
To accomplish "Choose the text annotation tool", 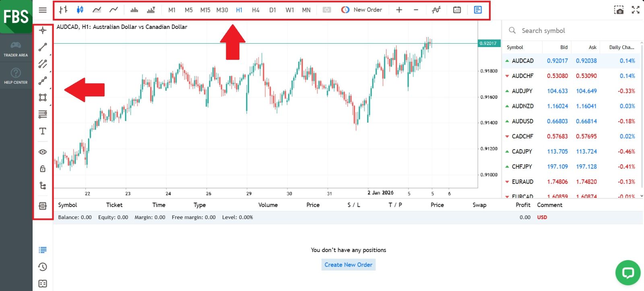I will pos(43,131).
